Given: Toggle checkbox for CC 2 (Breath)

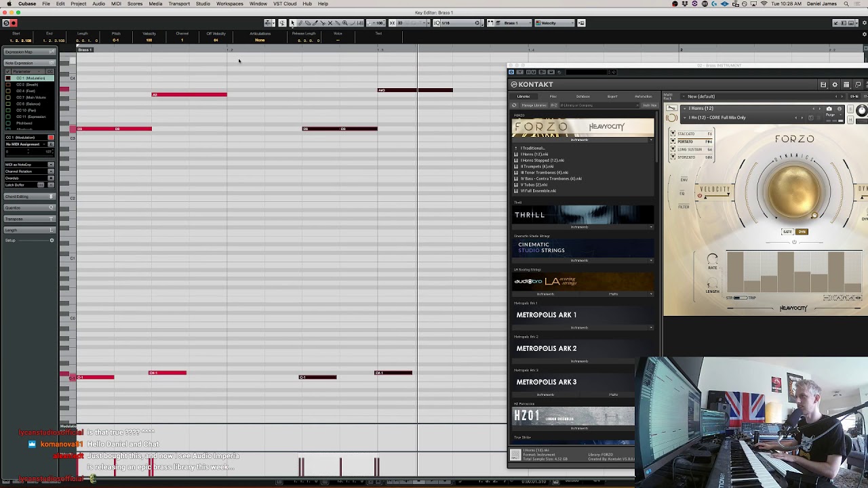Looking at the screenshot, I should pyautogui.click(x=8, y=85).
